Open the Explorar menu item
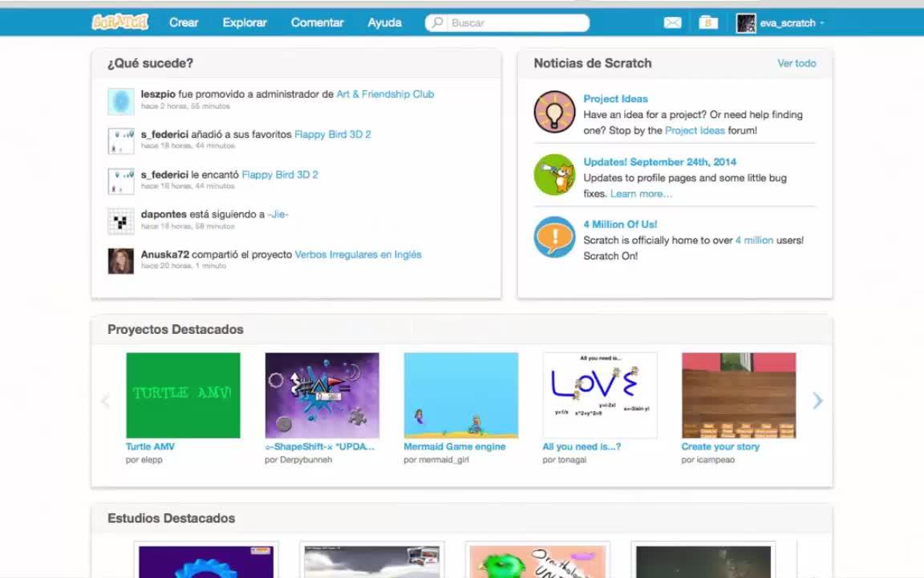 pos(245,22)
